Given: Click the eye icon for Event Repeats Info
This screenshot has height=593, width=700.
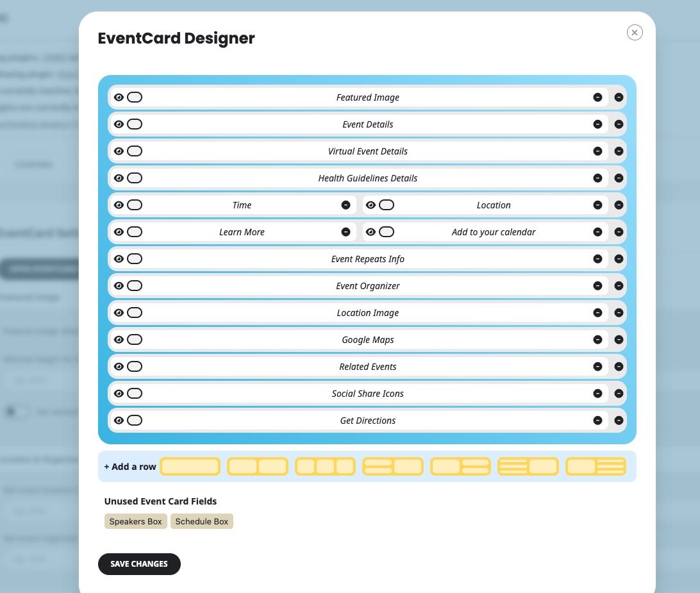Looking at the screenshot, I should tap(119, 259).
